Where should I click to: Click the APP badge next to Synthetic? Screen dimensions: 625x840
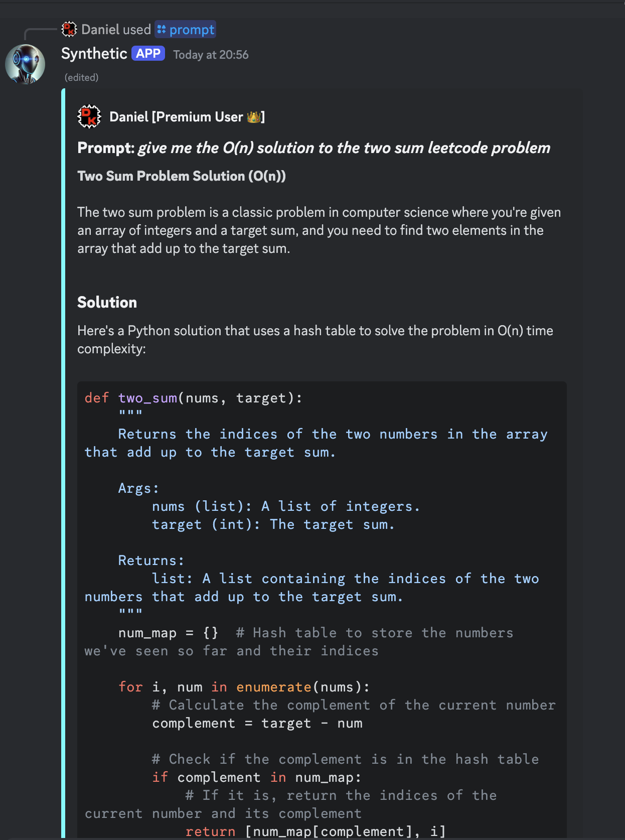coord(148,54)
